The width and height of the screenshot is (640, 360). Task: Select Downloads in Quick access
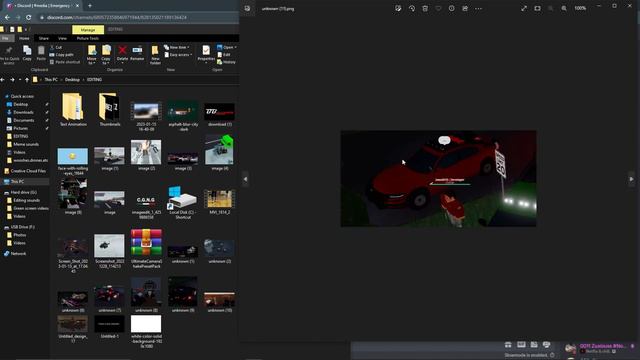(x=23, y=112)
